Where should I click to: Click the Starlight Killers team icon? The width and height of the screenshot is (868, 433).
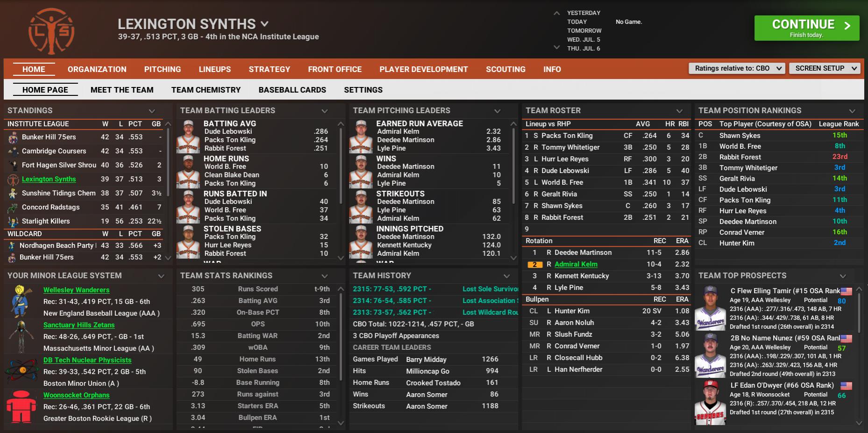(x=13, y=222)
